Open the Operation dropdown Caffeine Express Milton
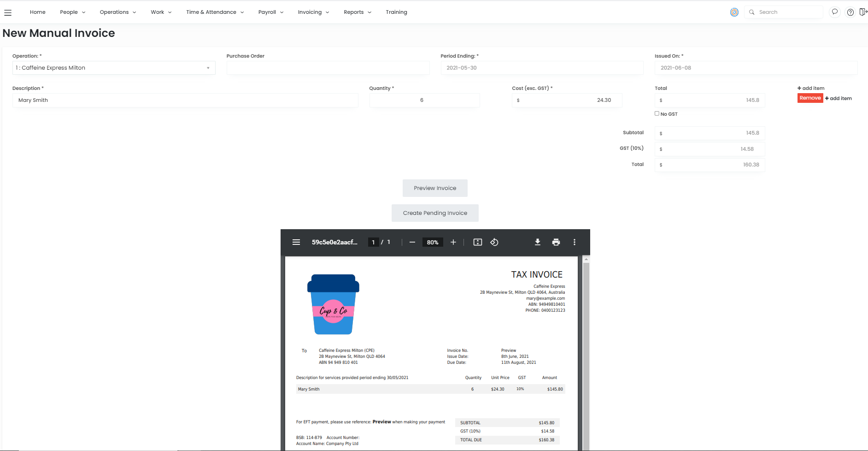The width and height of the screenshot is (868, 451). point(113,68)
